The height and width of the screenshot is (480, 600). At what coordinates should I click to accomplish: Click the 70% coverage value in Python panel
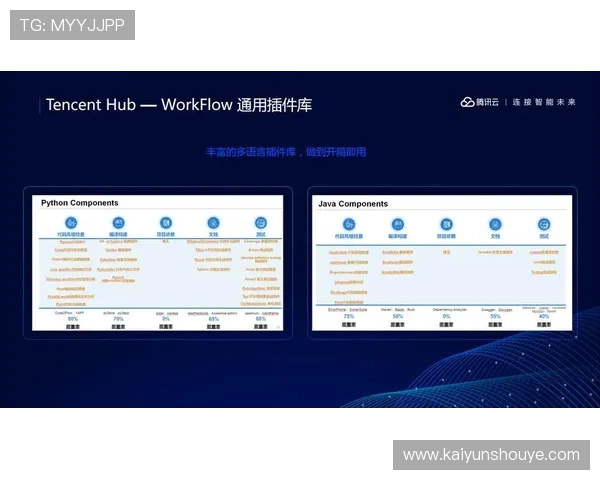pyautogui.click(x=118, y=319)
